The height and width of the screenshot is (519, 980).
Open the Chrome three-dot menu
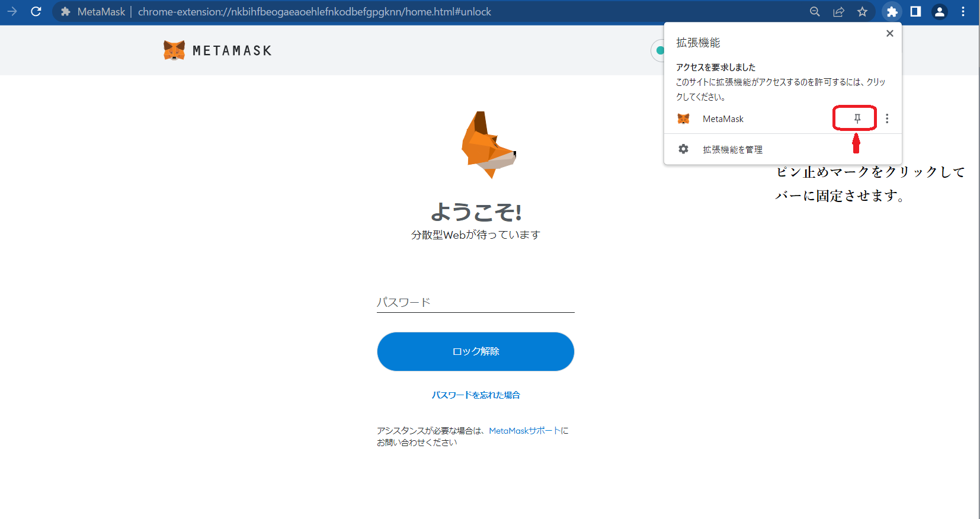click(x=963, y=12)
